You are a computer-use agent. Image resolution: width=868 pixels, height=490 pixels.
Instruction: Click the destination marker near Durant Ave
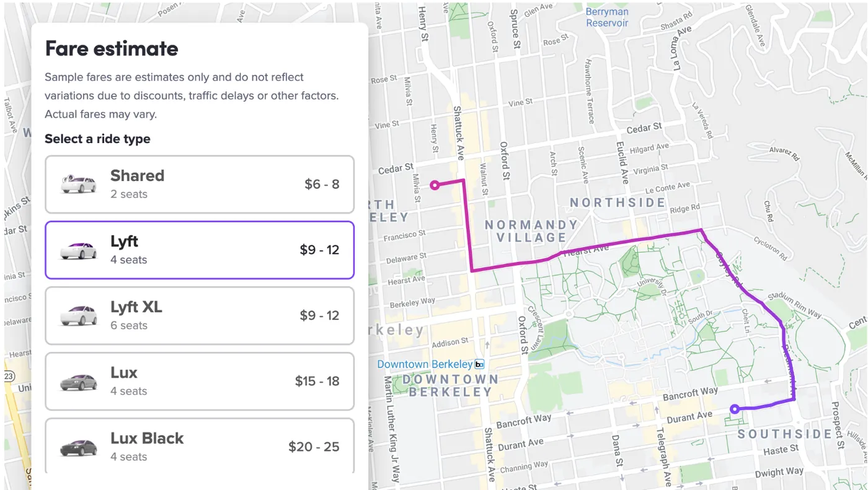pyautogui.click(x=735, y=409)
